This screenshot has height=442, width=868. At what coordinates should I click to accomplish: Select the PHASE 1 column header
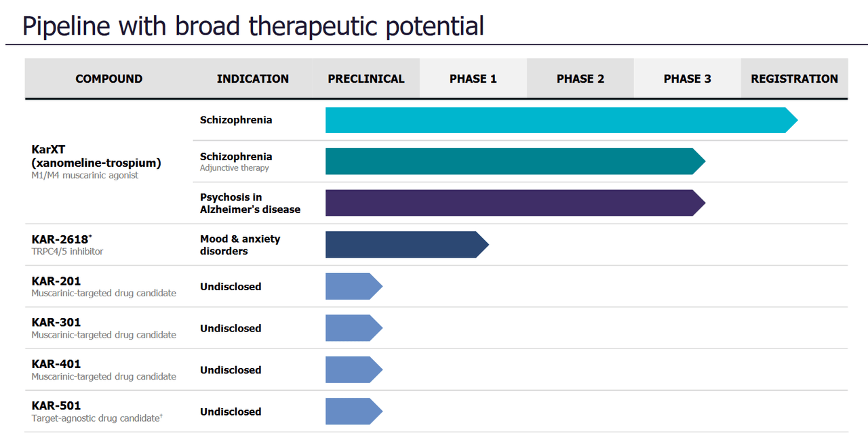(473, 79)
